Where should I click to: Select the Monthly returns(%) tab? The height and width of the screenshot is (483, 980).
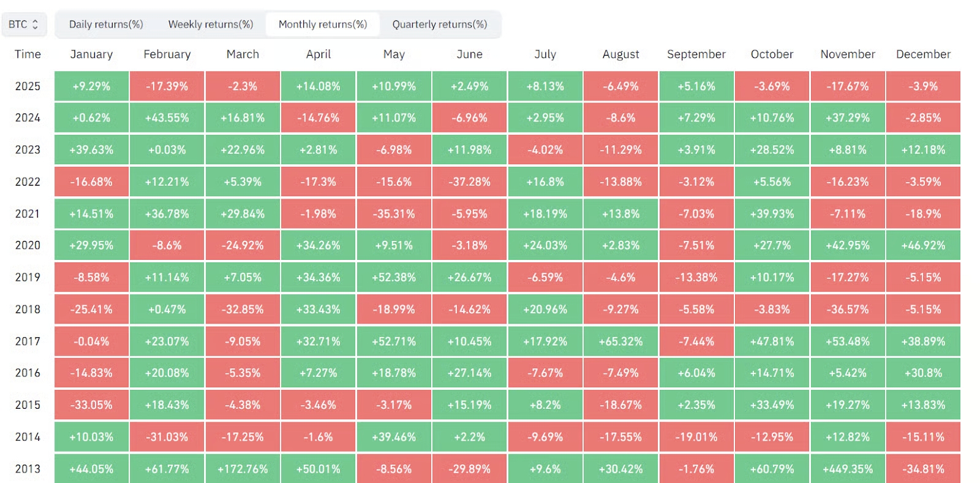(323, 25)
